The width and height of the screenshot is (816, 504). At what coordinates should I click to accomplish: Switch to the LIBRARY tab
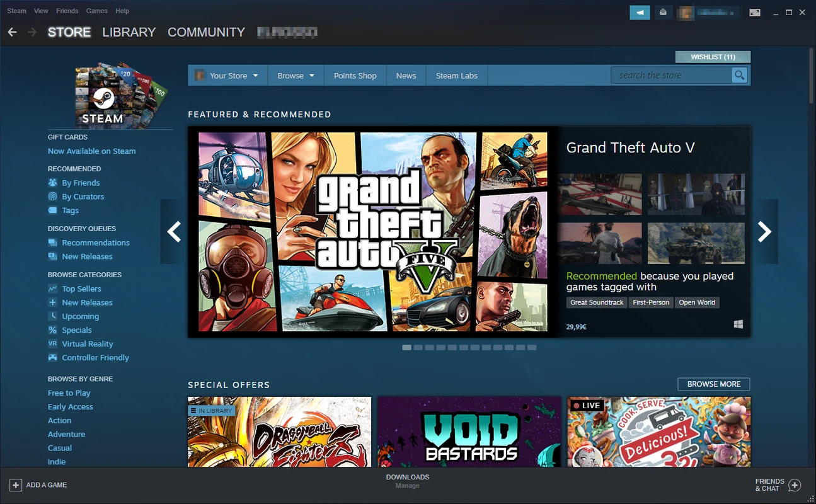click(129, 32)
